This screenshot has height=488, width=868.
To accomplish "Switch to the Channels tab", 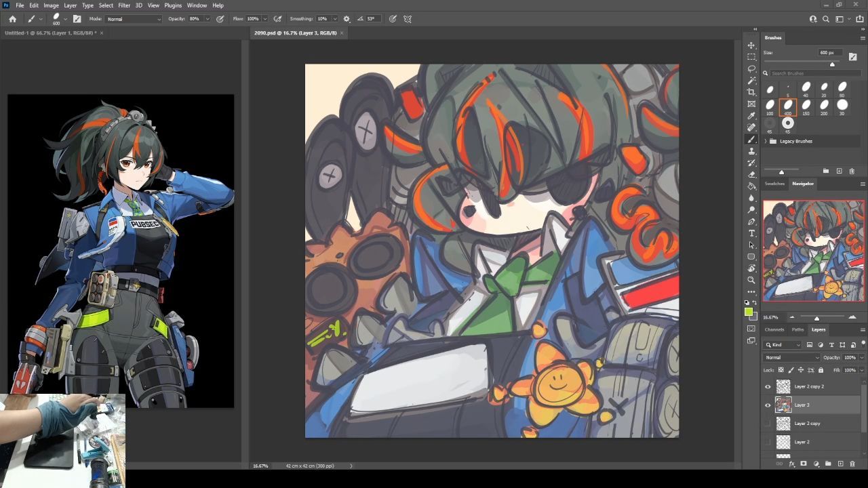I will click(774, 329).
